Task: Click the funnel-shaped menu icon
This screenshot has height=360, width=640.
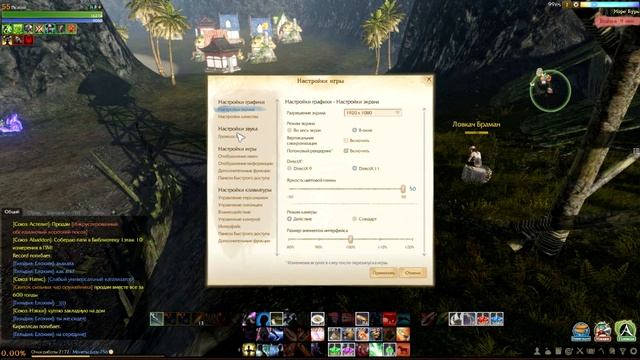Action: coord(623,351)
